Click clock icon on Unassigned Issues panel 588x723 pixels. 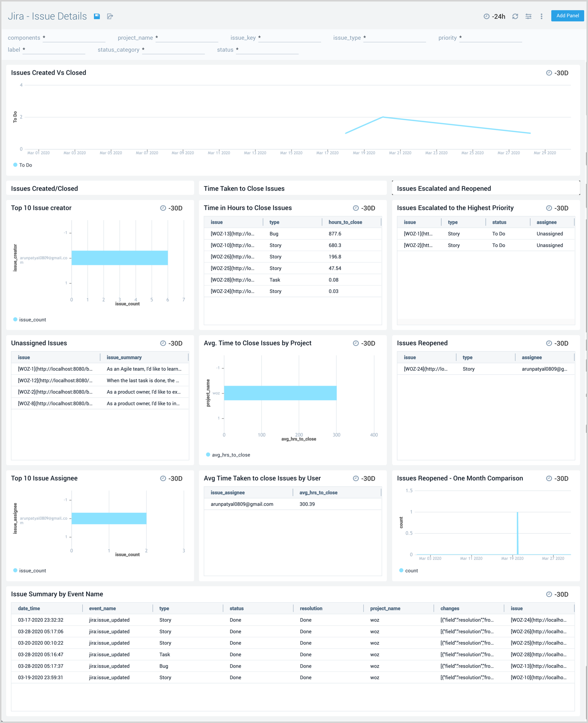(x=163, y=343)
